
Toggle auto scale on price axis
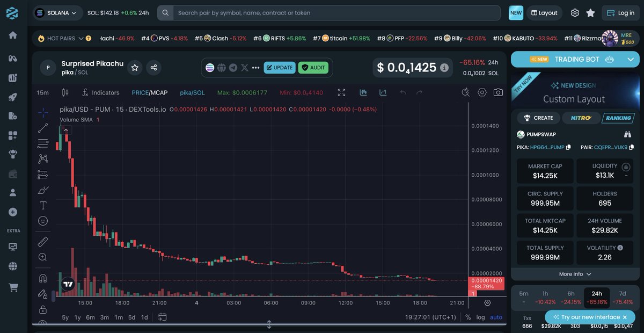pyautogui.click(x=496, y=317)
